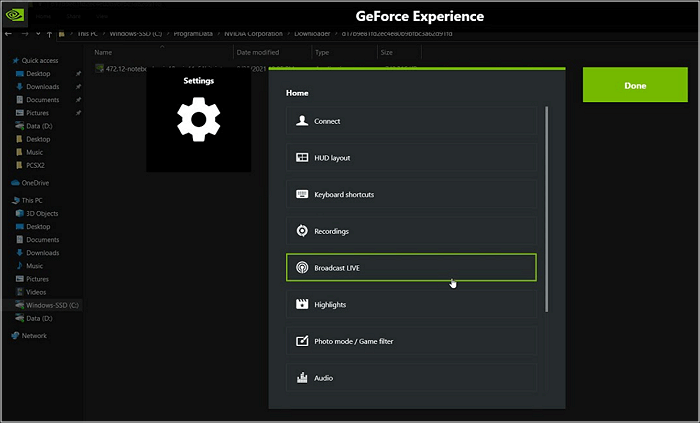Click the Settings gear icon
Screen dimensions: 700x423
[x=198, y=120]
